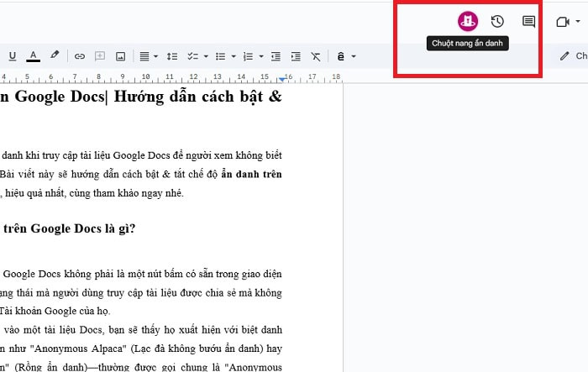
Task: Click the right indent marker on ruler
Action: pos(284,80)
